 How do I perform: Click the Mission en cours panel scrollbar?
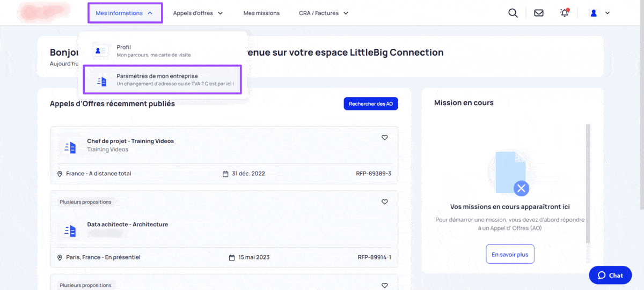coord(587,184)
